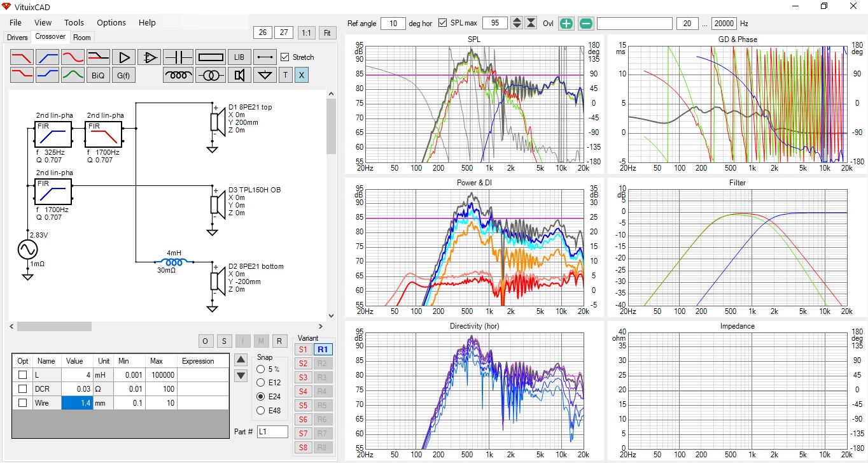Add the red S-curve all-pass filter block
Viewport: 868px width, 463px height.
pos(73,57)
